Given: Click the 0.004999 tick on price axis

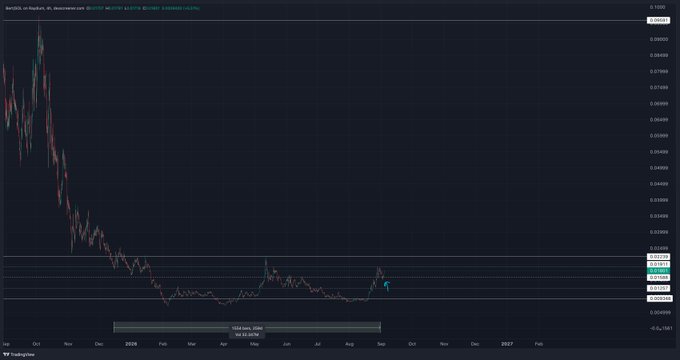Looking at the screenshot, I should pos(659,312).
